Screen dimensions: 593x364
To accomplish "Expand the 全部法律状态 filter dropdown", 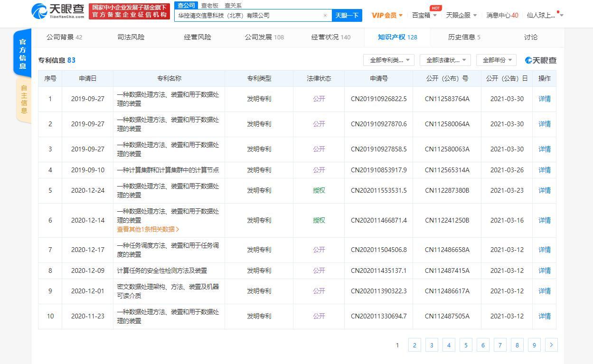I will click(445, 60).
